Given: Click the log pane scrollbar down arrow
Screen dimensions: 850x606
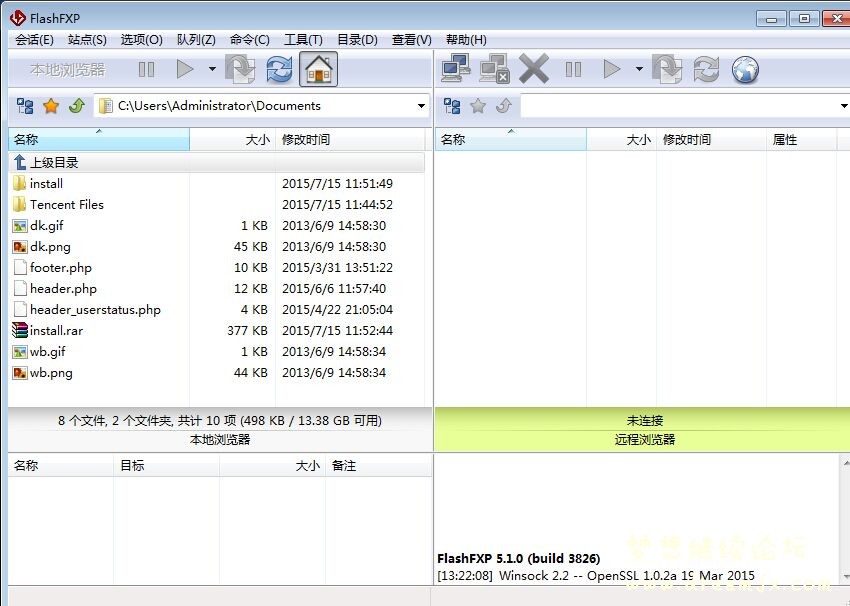Looking at the screenshot, I should (846, 577).
